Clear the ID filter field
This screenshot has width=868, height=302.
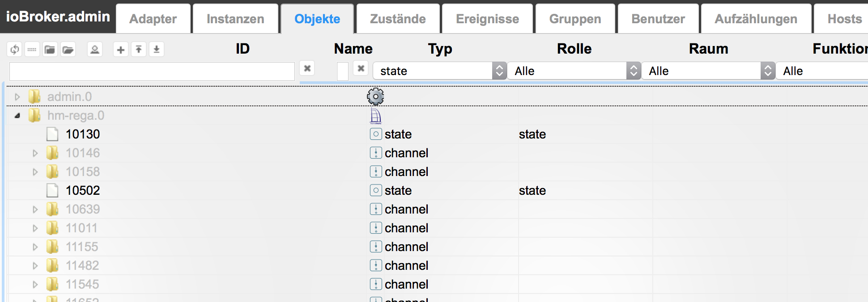click(x=307, y=68)
